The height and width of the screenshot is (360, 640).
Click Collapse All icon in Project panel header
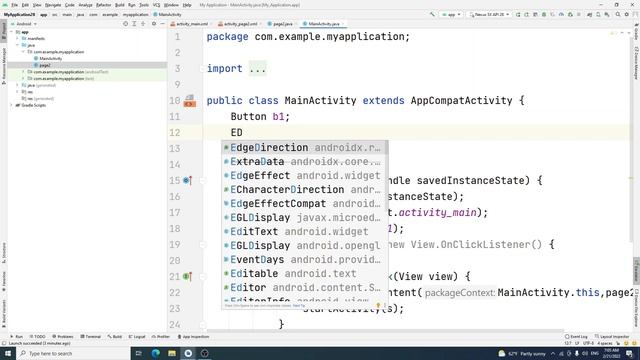click(143, 24)
